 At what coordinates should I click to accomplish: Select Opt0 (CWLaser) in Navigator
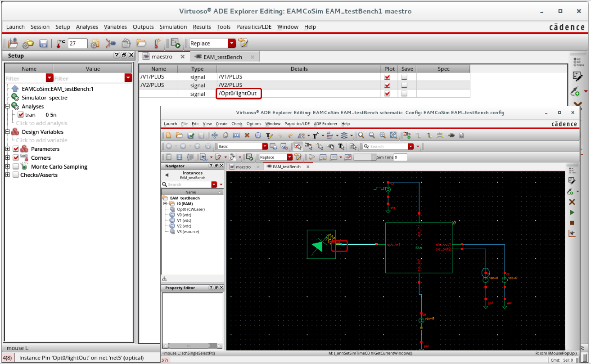click(x=191, y=209)
